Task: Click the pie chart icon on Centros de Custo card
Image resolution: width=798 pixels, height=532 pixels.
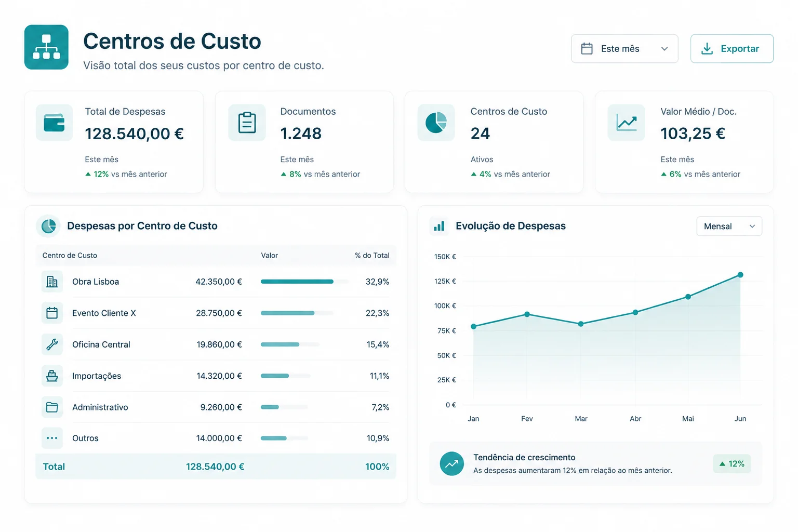Action: [436, 123]
